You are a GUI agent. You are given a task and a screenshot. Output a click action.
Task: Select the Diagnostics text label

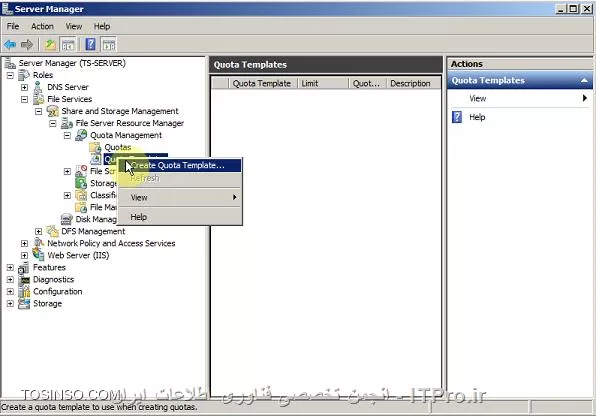[54, 280]
